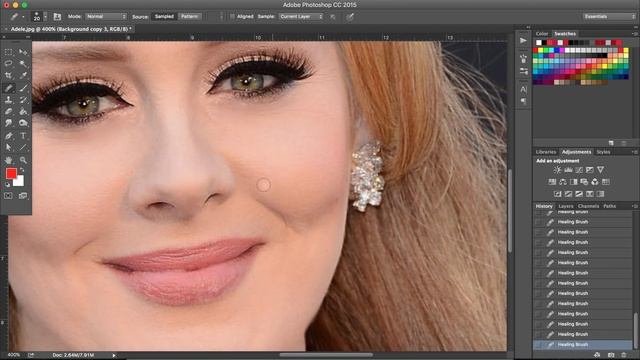
Task: Select the Clone Stamp tool
Action: coord(9,100)
